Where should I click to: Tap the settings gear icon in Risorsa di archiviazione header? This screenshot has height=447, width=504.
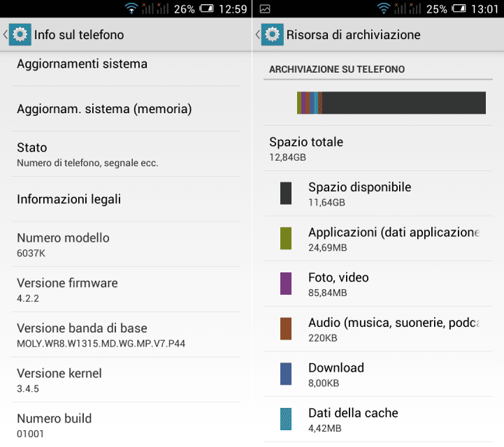(272, 34)
